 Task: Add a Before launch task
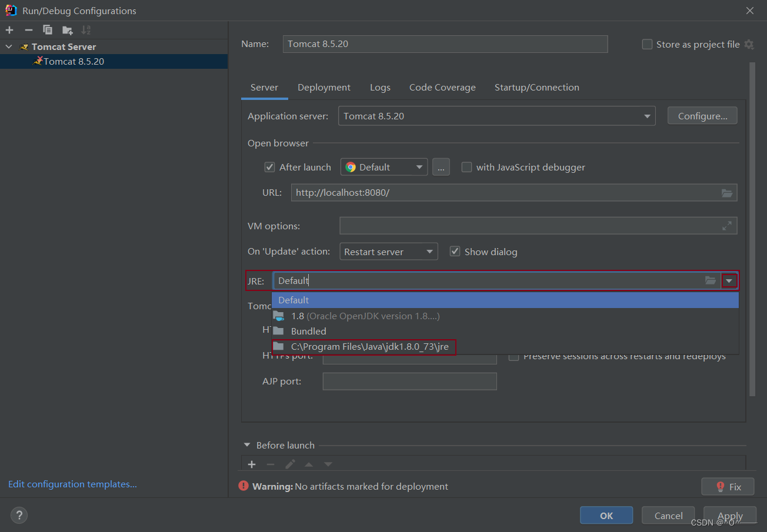pyautogui.click(x=252, y=464)
